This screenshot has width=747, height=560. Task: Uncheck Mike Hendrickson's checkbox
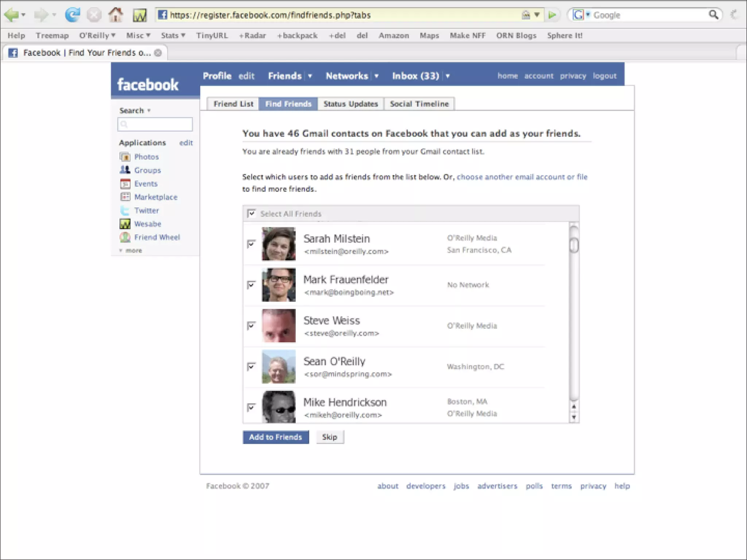251,407
